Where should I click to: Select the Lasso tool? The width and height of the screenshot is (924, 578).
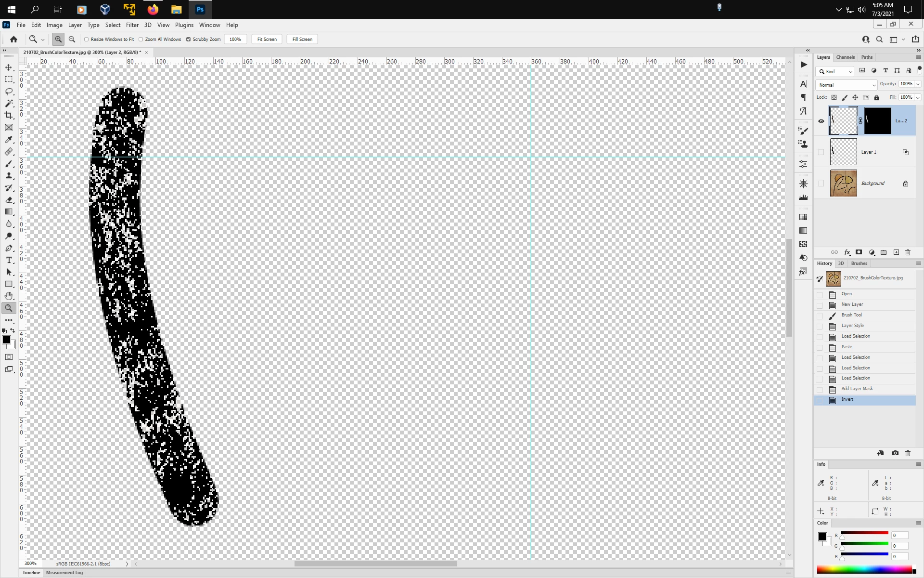click(9, 92)
